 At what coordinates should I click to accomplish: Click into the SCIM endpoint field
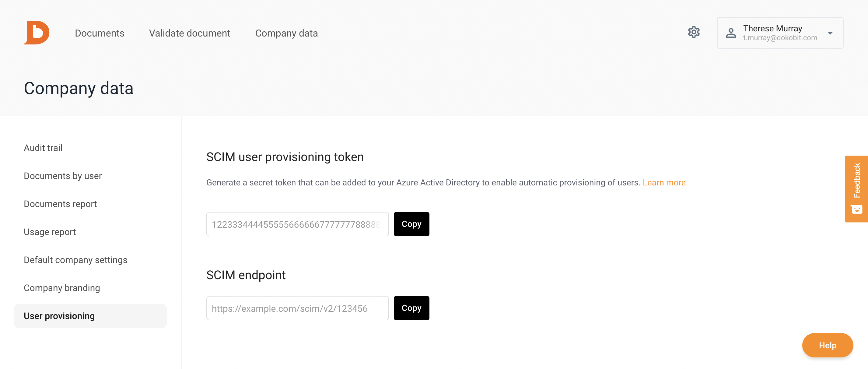pyautogui.click(x=297, y=308)
